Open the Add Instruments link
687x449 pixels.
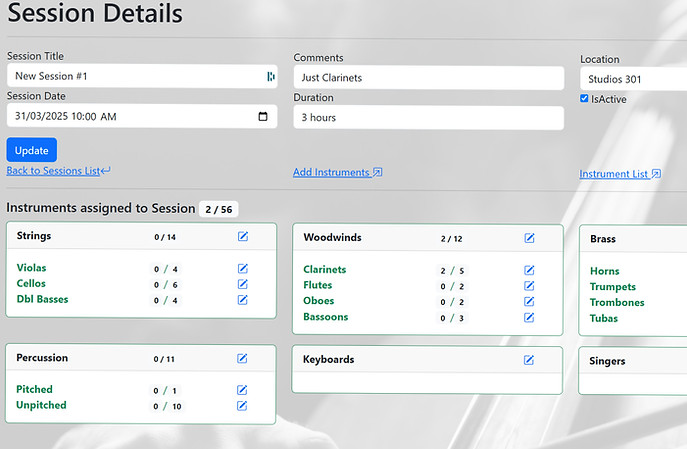(338, 172)
